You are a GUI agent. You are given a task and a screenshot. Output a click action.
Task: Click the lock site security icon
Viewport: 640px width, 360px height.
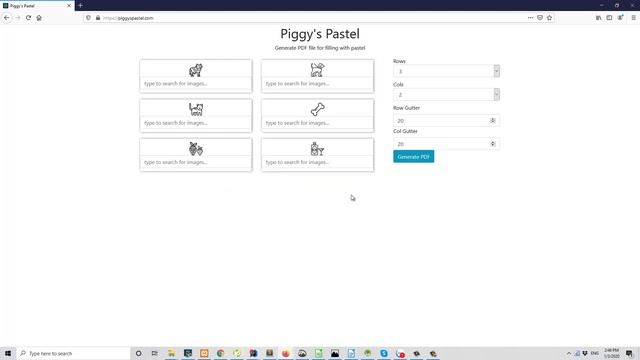click(98, 18)
